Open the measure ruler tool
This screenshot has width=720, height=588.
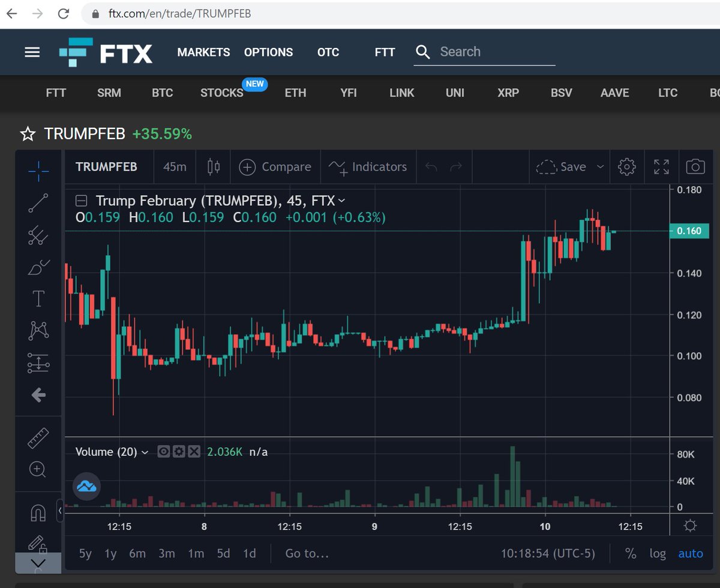[38, 437]
